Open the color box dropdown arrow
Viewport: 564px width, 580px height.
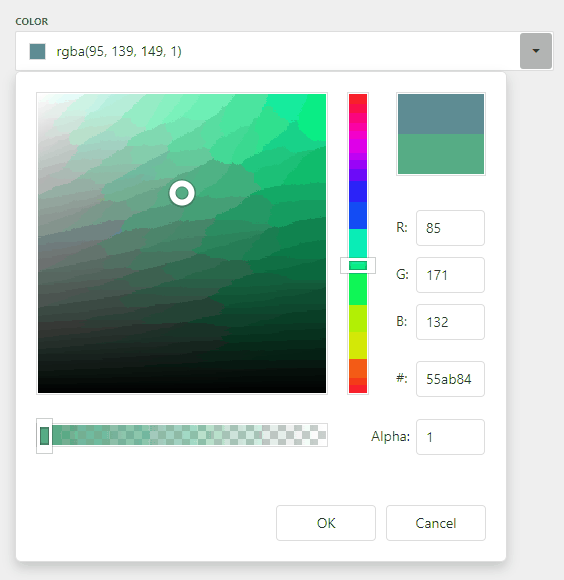pyautogui.click(x=536, y=51)
